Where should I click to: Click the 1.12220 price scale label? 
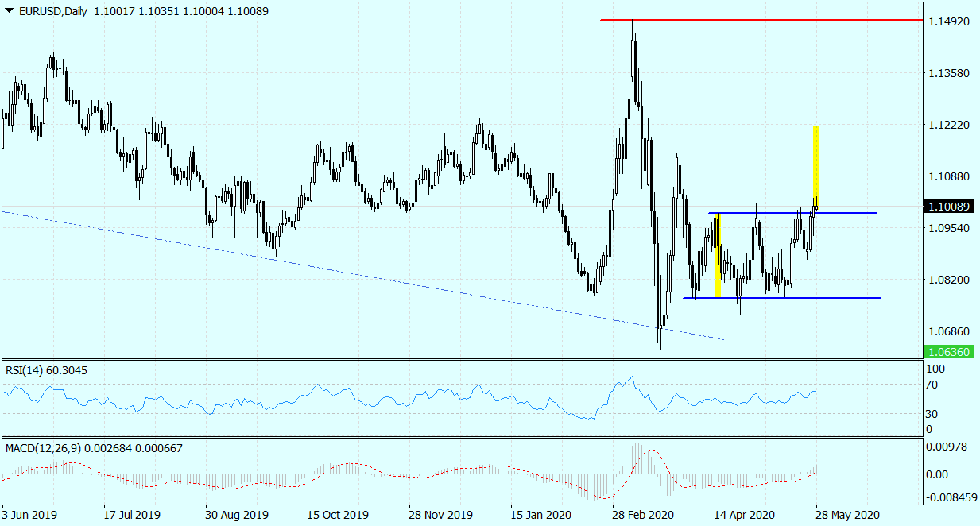click(948, 125)
